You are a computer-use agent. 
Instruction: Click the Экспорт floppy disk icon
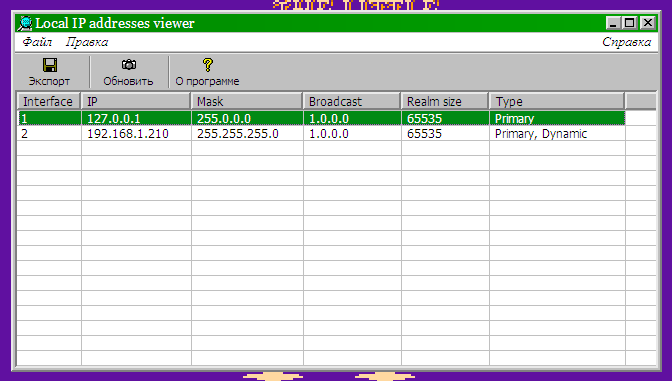[50, 65]
